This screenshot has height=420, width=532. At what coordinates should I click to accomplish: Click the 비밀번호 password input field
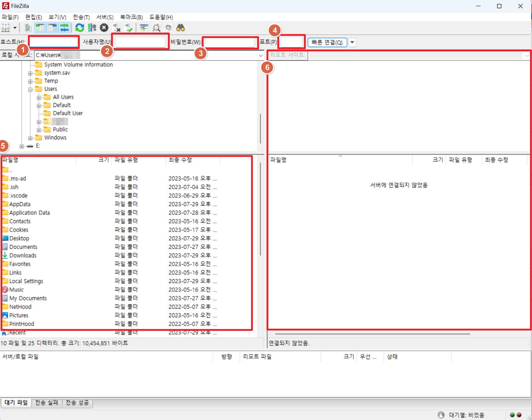229,42
